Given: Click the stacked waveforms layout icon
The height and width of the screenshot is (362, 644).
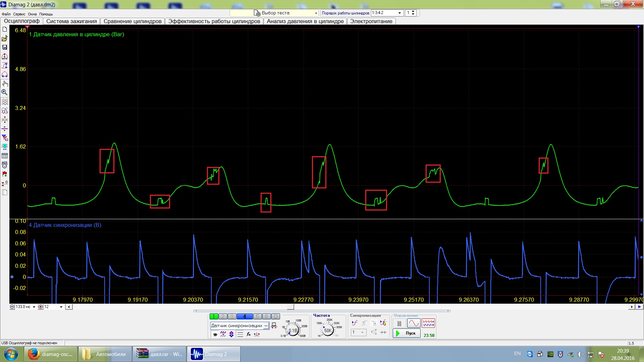Looking at the screenshot, I should pos(5,102).
